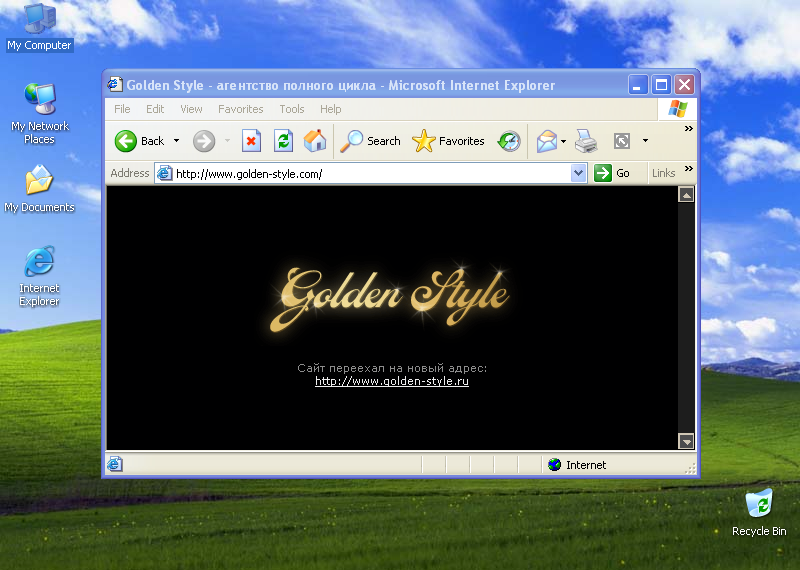Maximize the Internet Explorer window
The image size is (800, 570).
pos(661,85)
